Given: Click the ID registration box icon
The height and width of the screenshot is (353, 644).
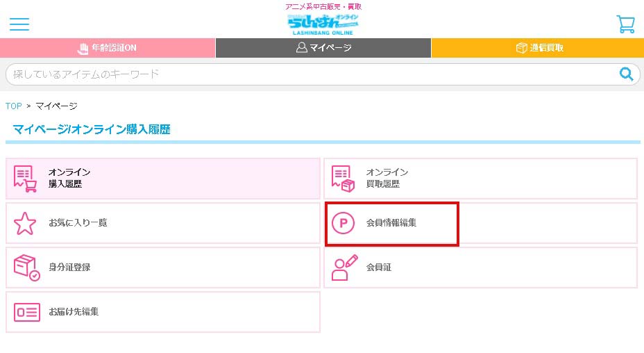Looking at the screenshot, I should (26, 268).
